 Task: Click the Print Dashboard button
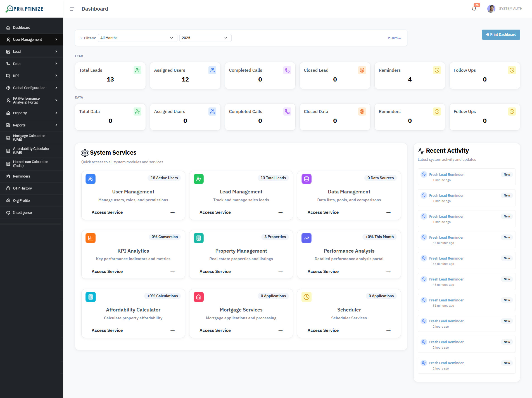[501, 34]
